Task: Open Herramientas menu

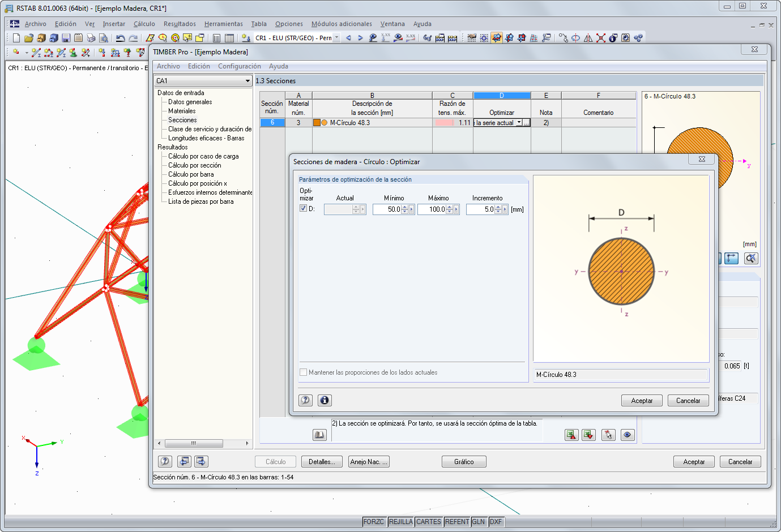Action: [224, 24]
